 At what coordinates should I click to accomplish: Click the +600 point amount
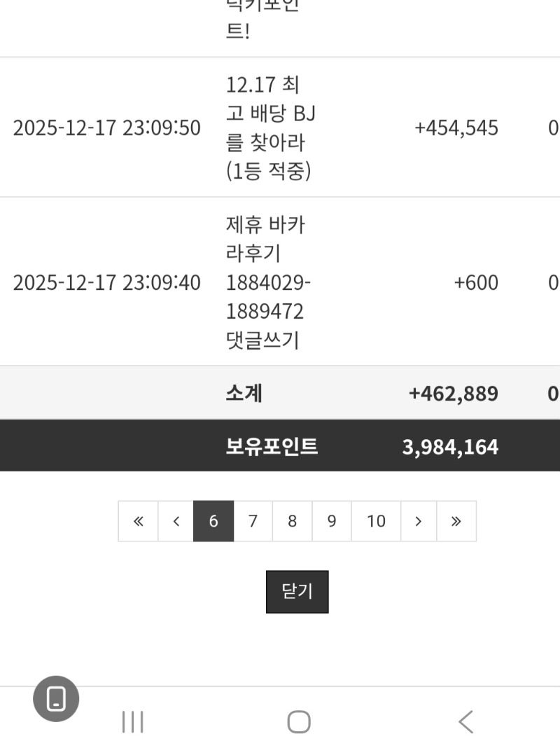[476, 282]
